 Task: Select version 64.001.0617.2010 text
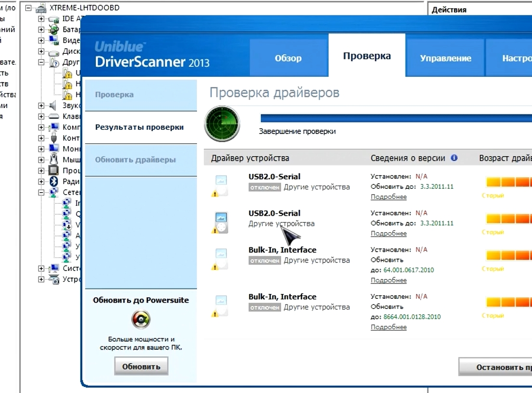(408, 270)
